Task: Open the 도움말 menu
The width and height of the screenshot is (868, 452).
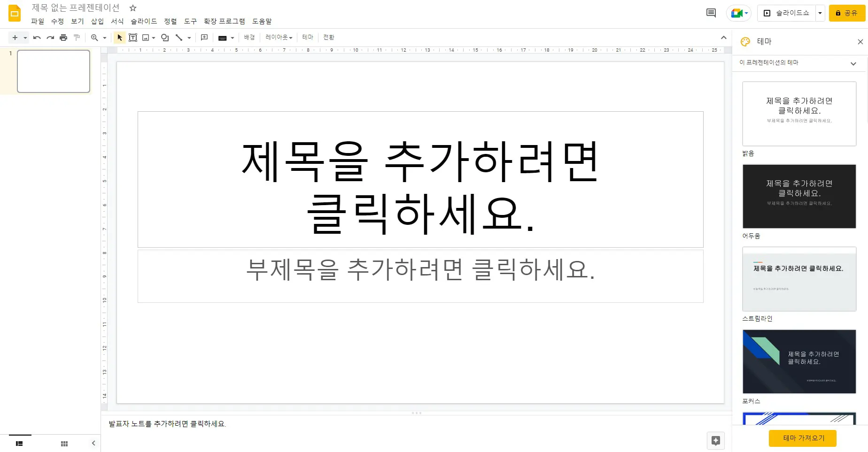Action: coord(262,21)
